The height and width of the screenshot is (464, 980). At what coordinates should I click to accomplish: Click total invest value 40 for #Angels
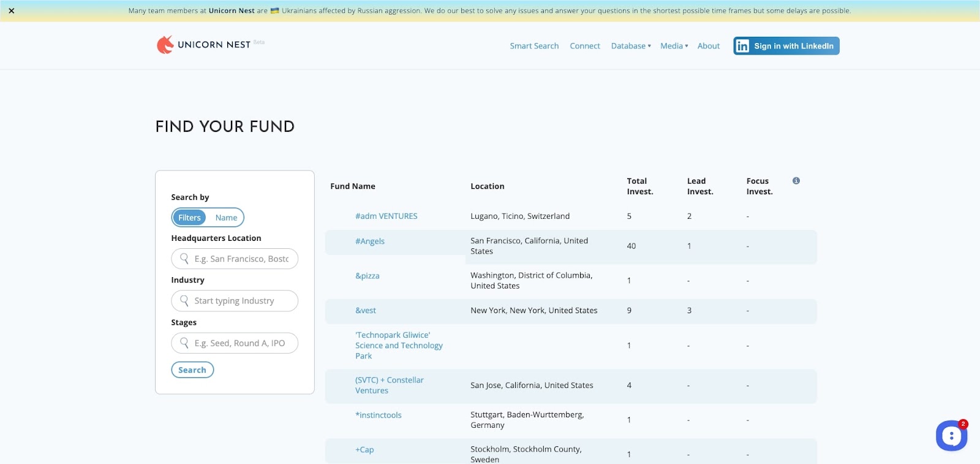pos(631,246)
